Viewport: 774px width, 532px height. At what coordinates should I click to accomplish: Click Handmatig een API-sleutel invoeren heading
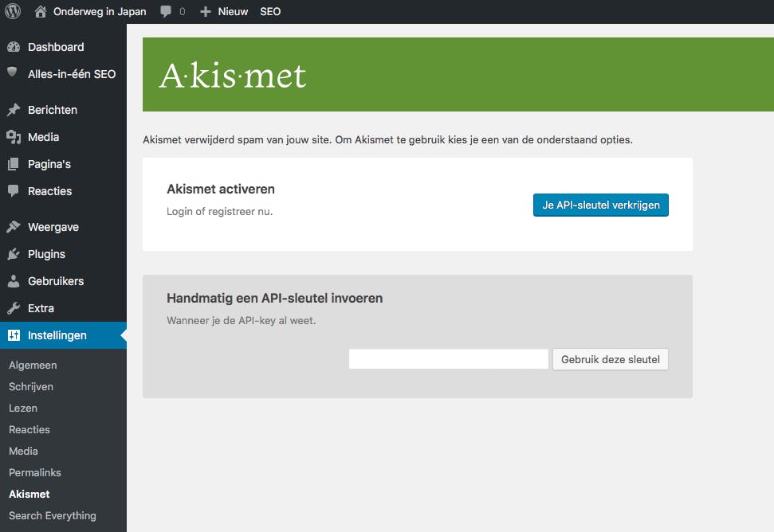click(x=274, y=299)
